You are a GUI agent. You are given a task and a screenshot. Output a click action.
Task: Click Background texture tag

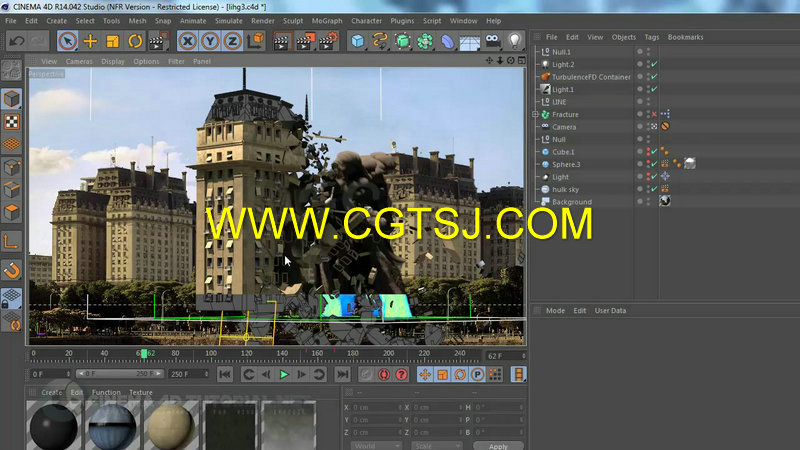pyautogui.click(x=665, y=201)
